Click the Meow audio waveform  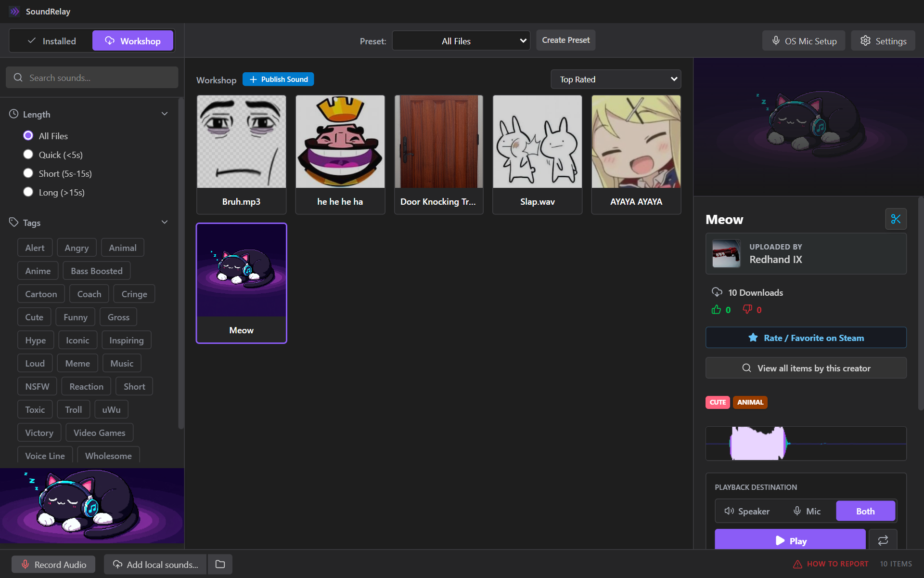[806, 443]
